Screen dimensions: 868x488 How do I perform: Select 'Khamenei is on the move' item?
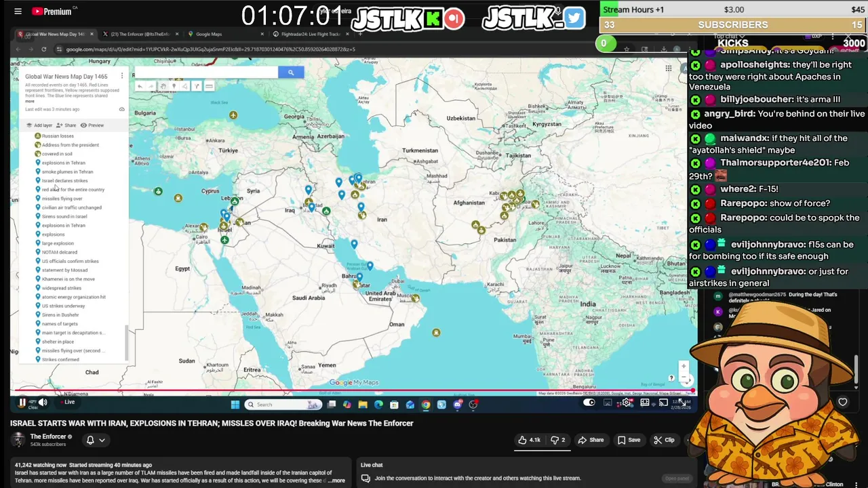[68, 279]
